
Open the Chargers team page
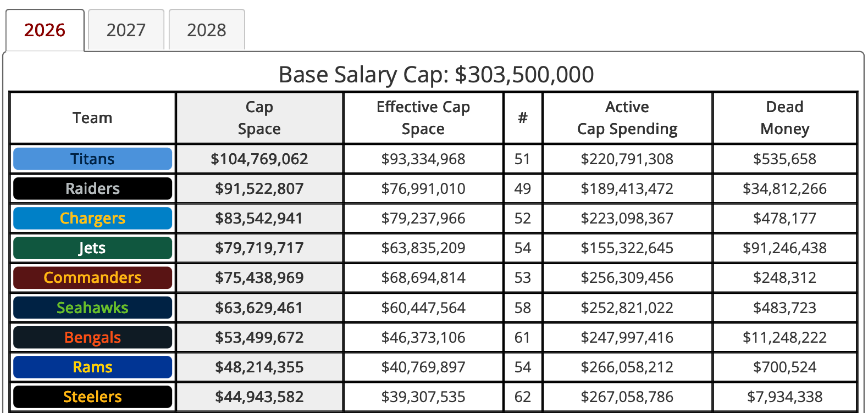point(92,219)
